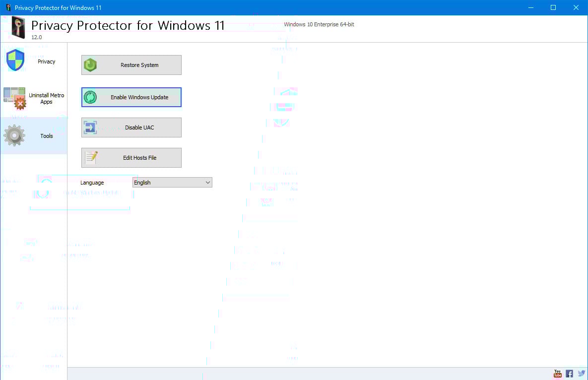Viewport: 588px width, 380px height.
Task: Click the Edit Hosts File button
Action: 131,158
